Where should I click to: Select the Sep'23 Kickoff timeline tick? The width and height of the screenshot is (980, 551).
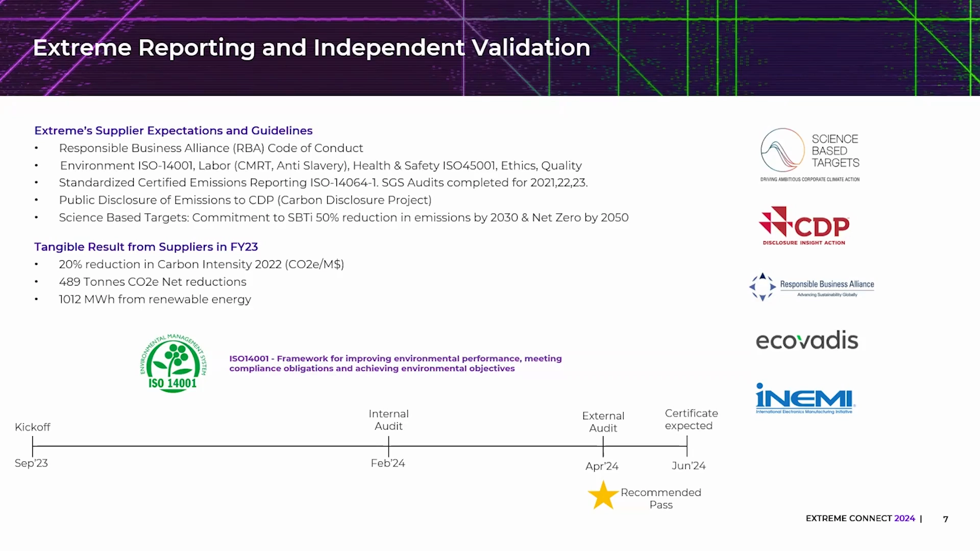[33, 446]
